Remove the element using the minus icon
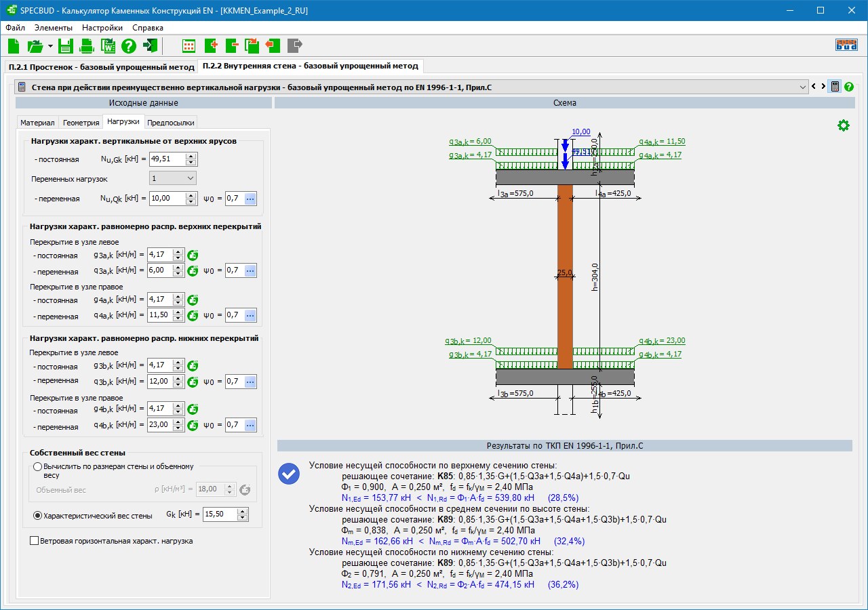868x610 pixels. 231,46
